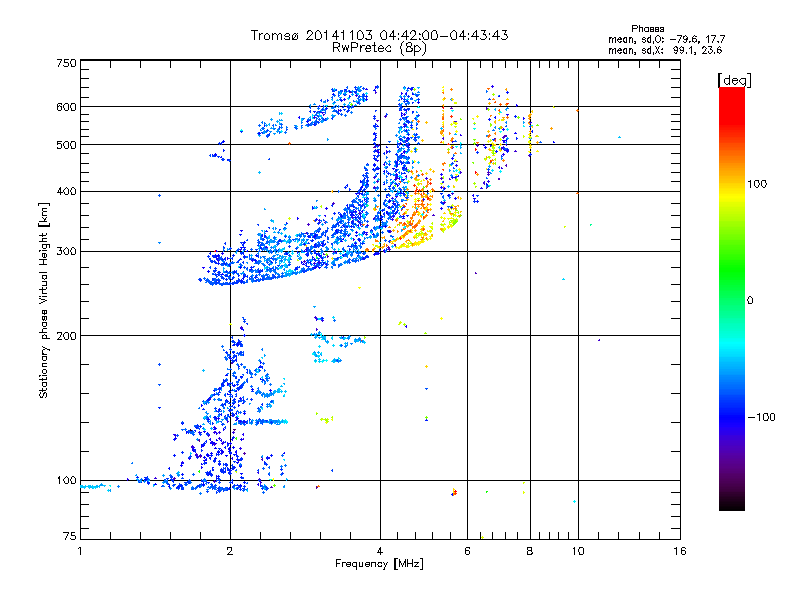Click the x-axis '10' tick label
The width and height of the screenshot is (800, 600).
[578, 551]
